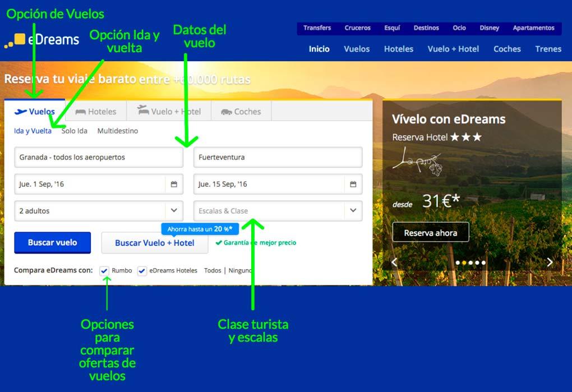Open the departure date calendar icon
Screen dimensions: 572x392
(174, 184)
